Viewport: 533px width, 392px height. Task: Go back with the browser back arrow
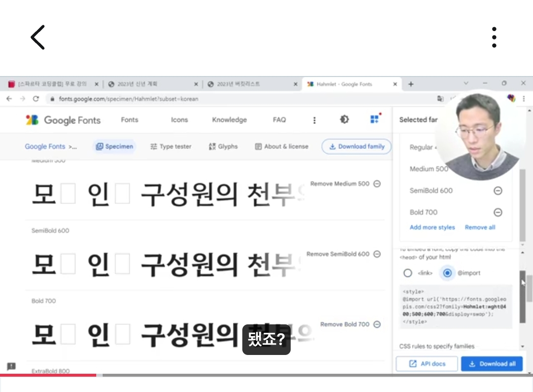click(9, 99)
